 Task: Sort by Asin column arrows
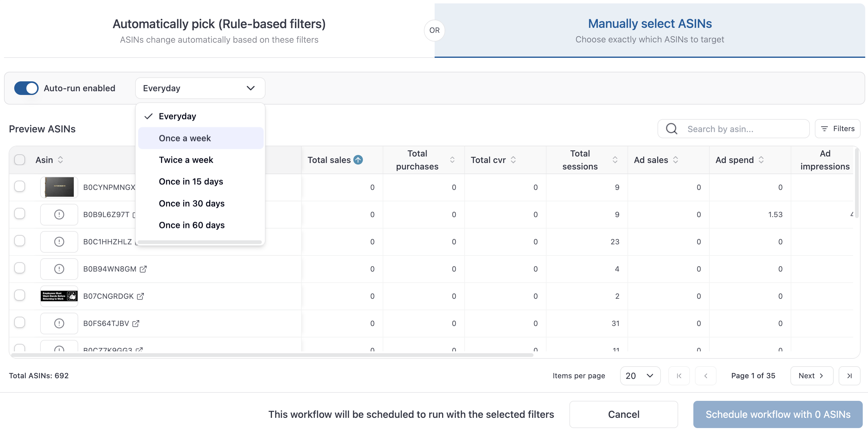[60, 160]
